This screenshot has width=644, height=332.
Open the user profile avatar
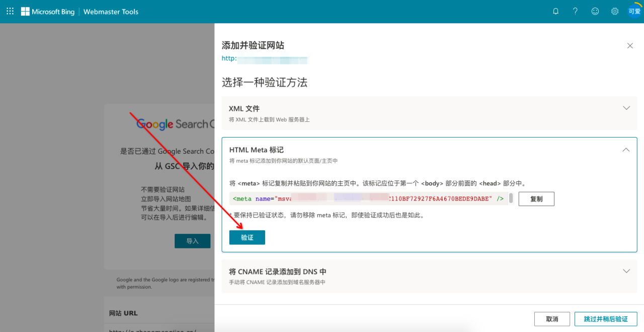click(x=634, y=11)
